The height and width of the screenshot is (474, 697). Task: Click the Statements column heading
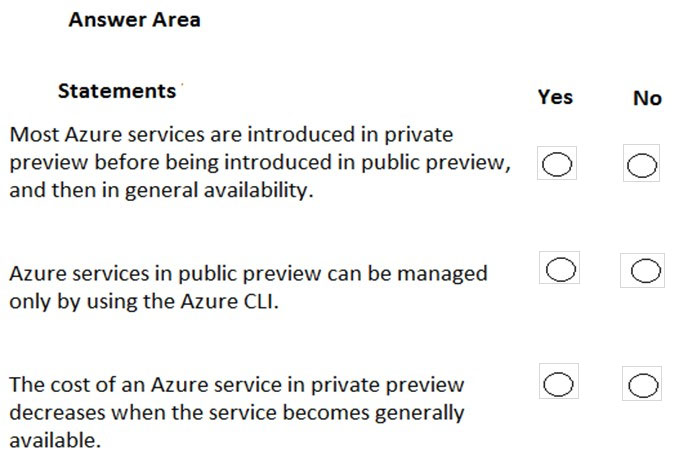(117, 91)
